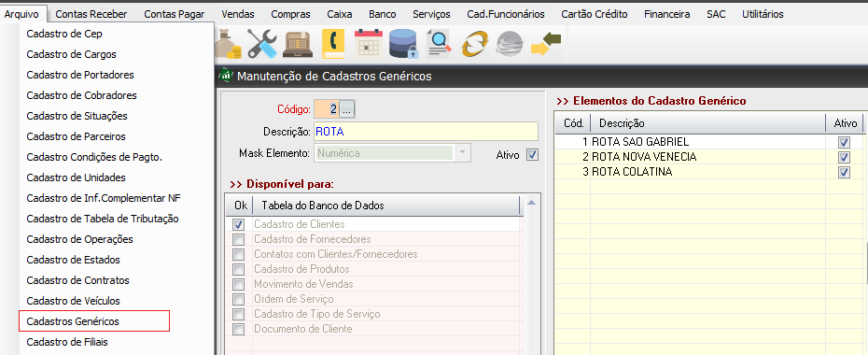Check the Cadastro de Tipo de Serviço box
This screenshot has height=355, width=868.
[x=239, y=314]
